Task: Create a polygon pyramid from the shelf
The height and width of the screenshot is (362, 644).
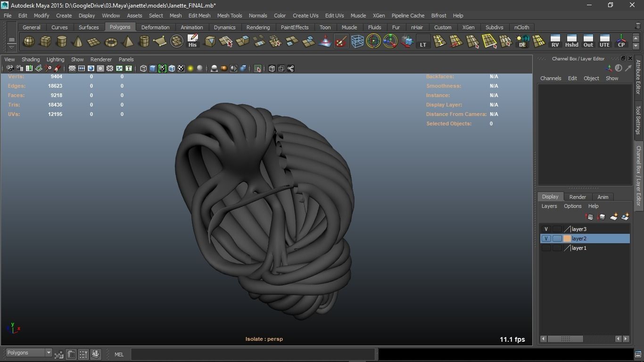Action: point(127,41)
